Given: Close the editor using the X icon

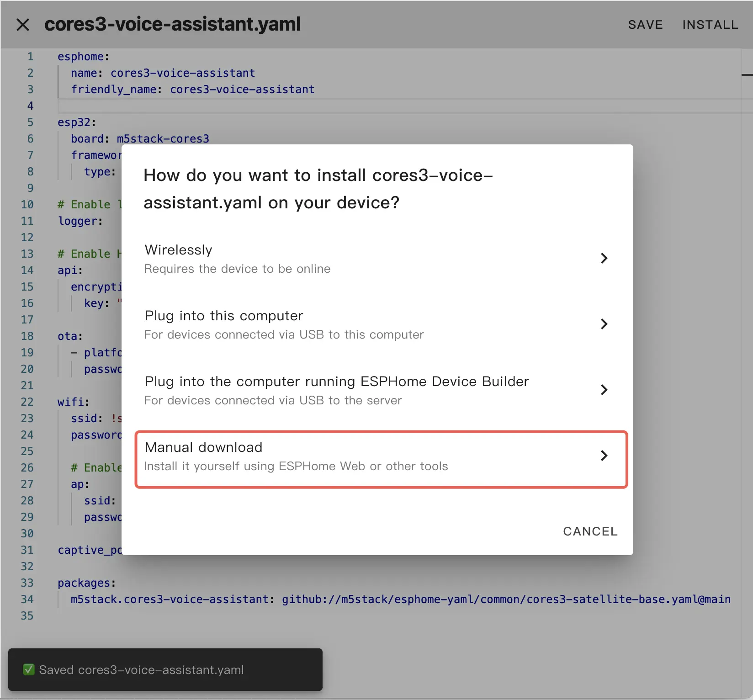Looking at the screenshot, I should (23, 25).
